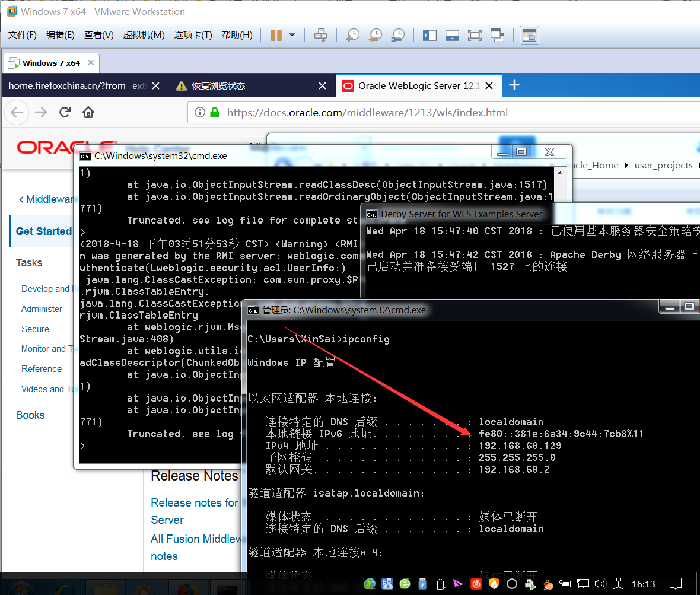Open the Release notes for Server link
The image size is (700, 595).
[x=195, y=511]
